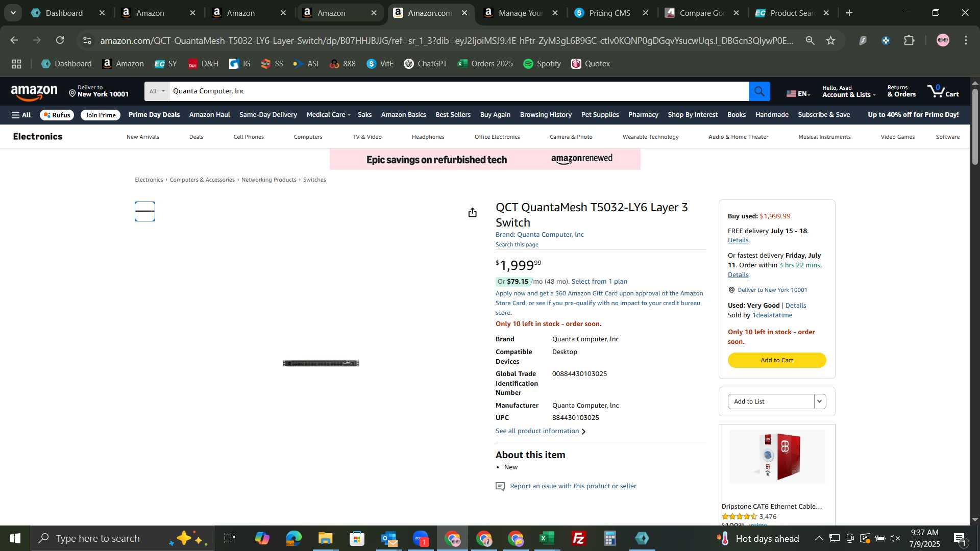Open the search category All dropdown
The width and height of the screenshot is (980, 551).
coord(157,91)
